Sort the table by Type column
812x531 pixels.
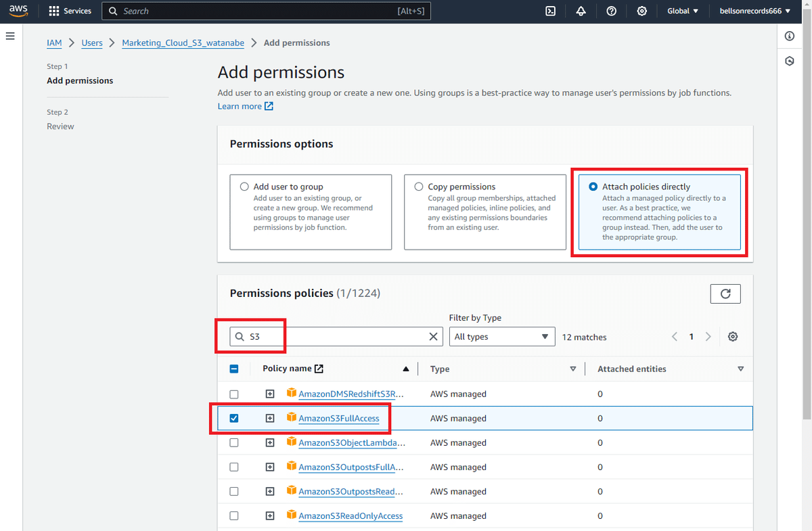573,369
